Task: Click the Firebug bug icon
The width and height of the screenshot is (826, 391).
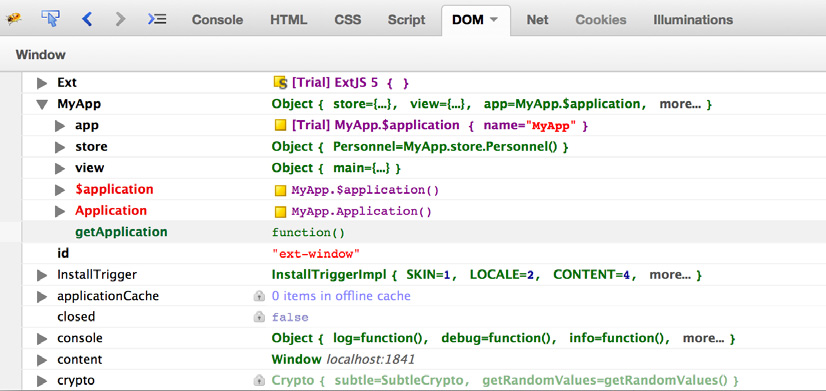Action: pyautogui.click(x=14, y=19)
